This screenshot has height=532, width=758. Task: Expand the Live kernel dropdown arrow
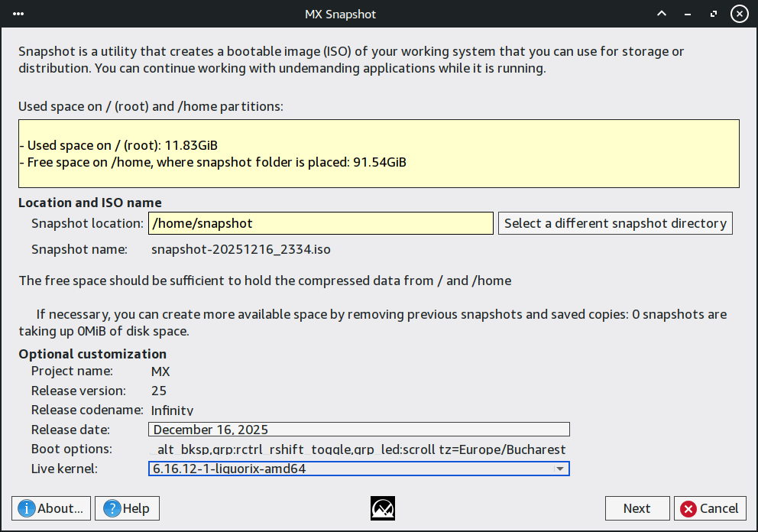559,469
